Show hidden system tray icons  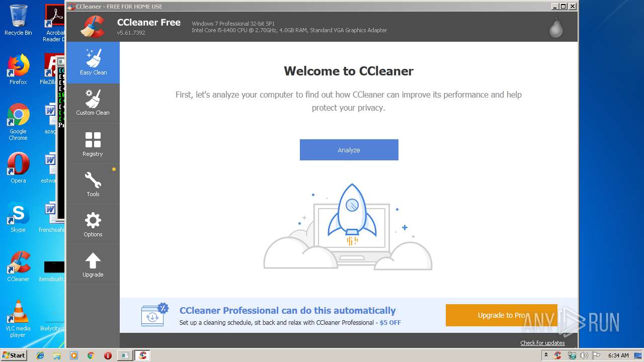pos(546,355)
